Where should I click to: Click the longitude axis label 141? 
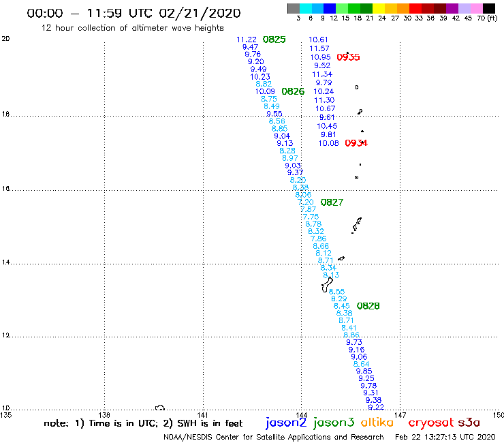(202, 415)
